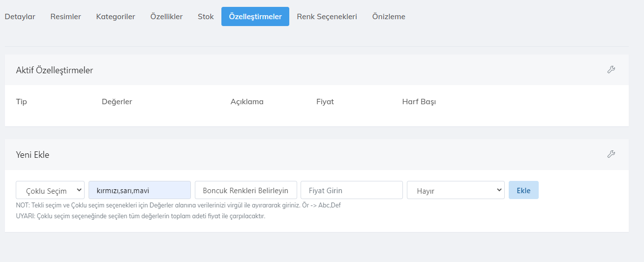Screen dimensions: 644x262
Task: Switch to Renk Seçenekleri tab
Action: (327, 16)
